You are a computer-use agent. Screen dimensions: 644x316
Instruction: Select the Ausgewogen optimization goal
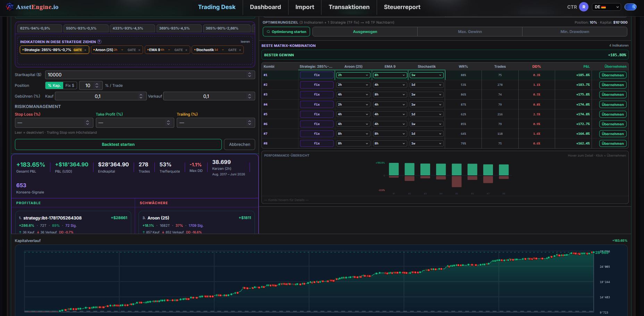click(365, 32)
